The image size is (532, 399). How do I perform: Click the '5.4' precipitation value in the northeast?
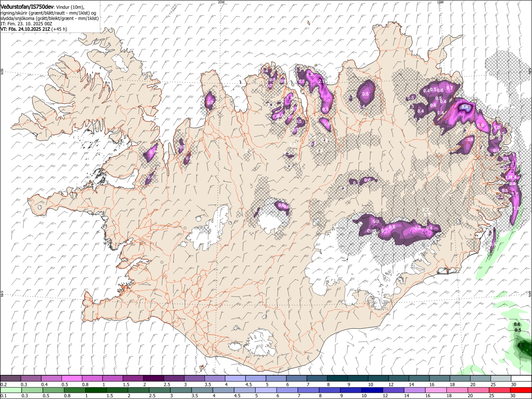click(x=465, y=107)
